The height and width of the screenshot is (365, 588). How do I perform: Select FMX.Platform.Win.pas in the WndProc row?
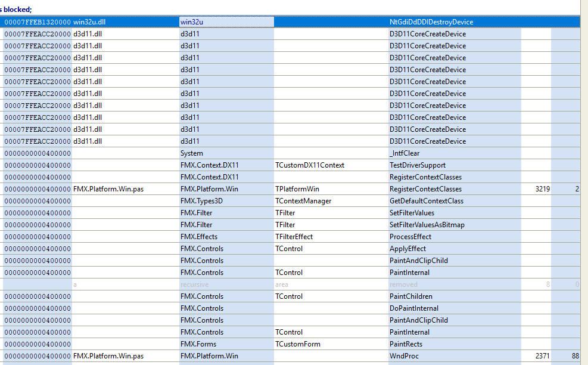125,356
